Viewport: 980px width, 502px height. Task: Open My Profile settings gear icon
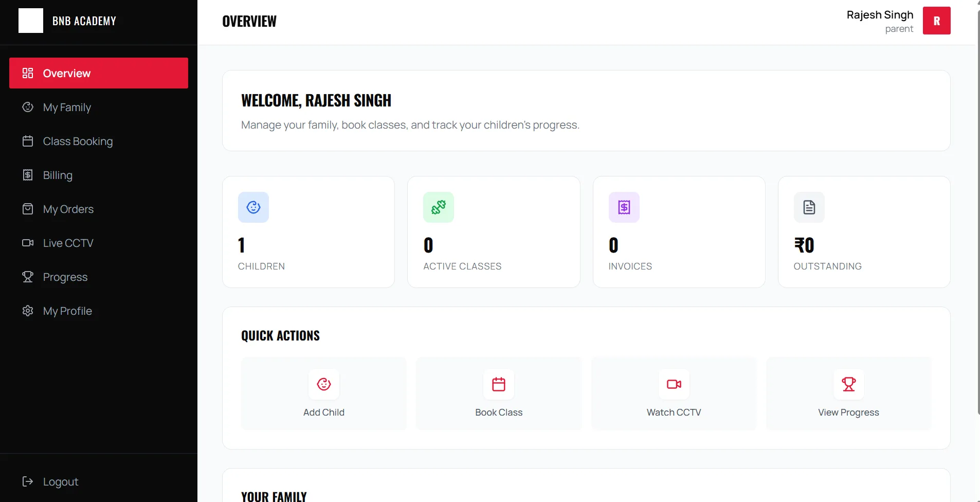pyautogui.click(x=28, y=311)
